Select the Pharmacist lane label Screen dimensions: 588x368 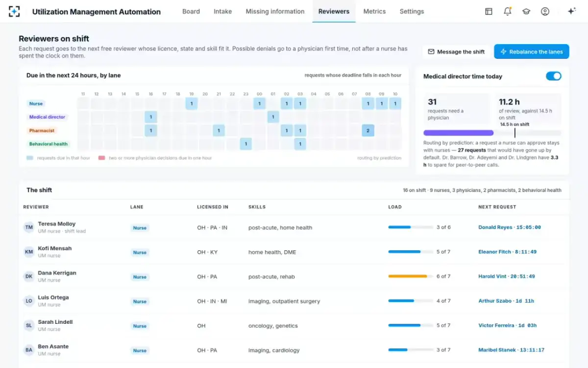coord(42,131)
